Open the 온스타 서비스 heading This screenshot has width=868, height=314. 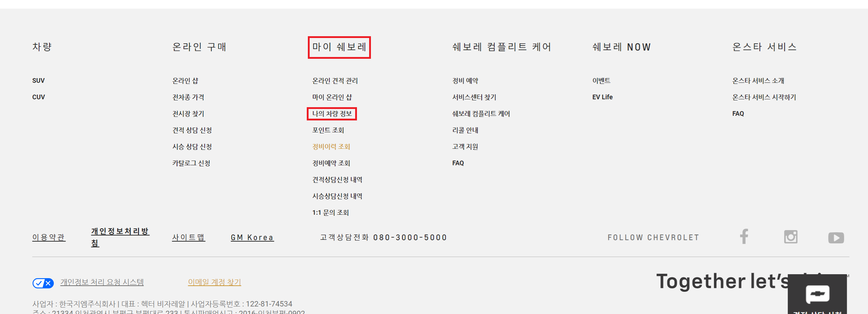point(764,47)
